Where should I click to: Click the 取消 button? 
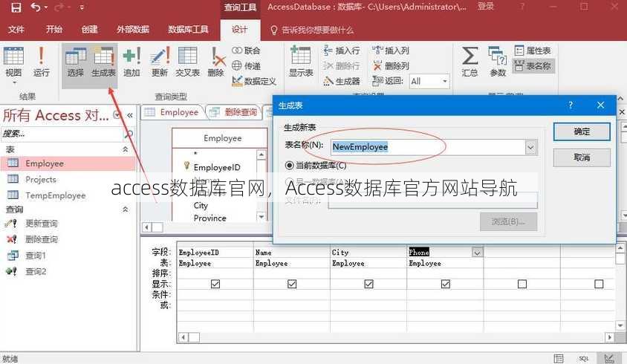(x=582, y=157)
